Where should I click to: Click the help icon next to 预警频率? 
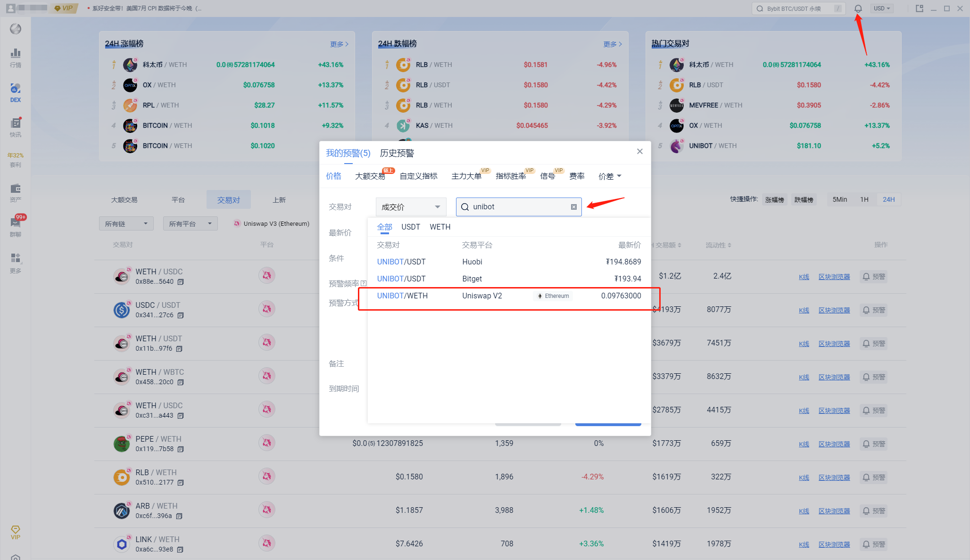[x=364, y=283]
